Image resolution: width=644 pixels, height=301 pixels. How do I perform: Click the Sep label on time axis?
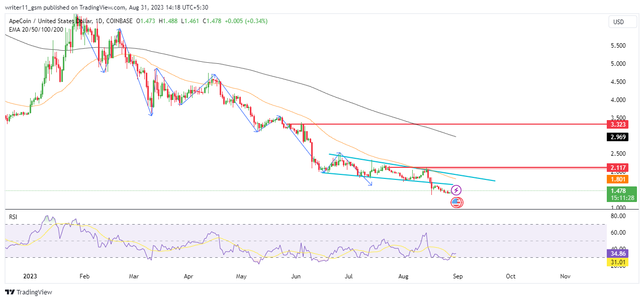457,276
